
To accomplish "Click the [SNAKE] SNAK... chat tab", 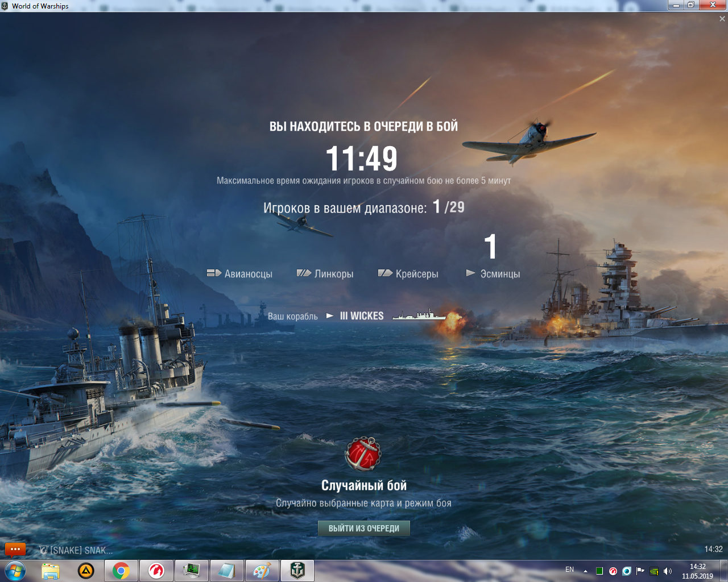I will (76, 550).
